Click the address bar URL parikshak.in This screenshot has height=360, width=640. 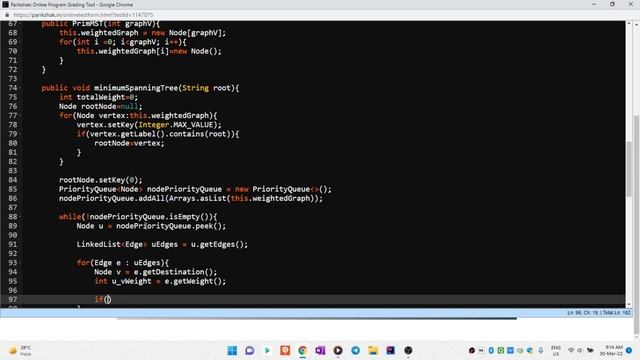tap(83, 15)
